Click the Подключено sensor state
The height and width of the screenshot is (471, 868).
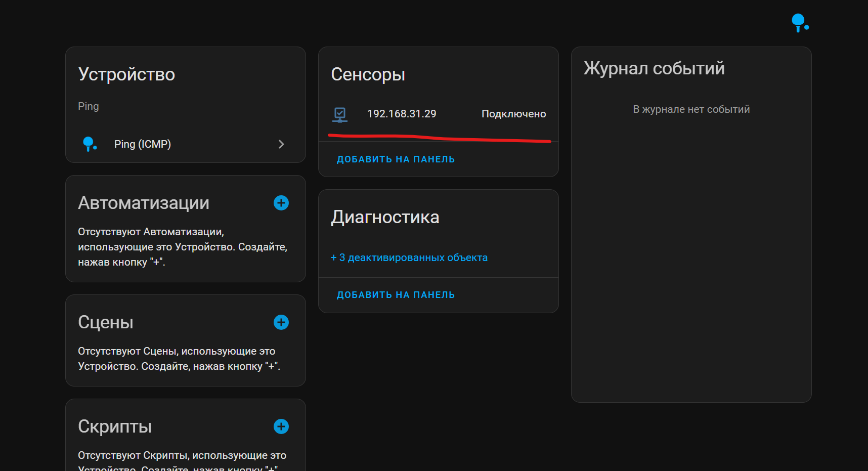[x=513, y=114]
